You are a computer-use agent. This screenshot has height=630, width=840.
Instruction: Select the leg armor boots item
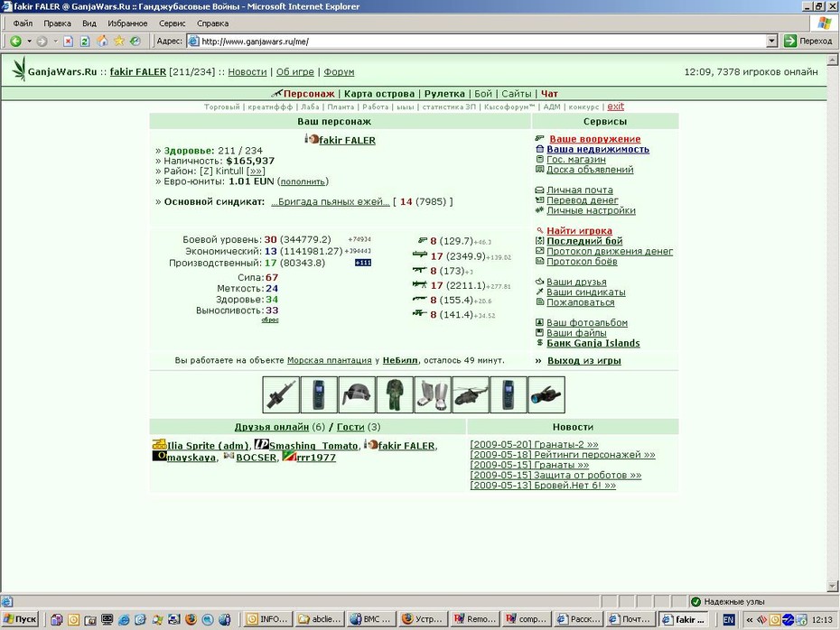pos(433,395)
